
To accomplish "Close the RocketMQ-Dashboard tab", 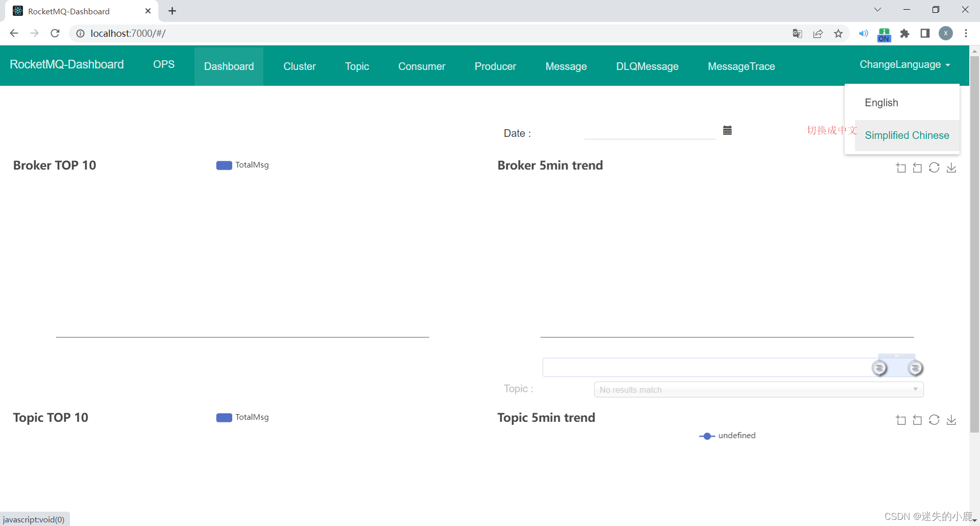I will 148,11.
